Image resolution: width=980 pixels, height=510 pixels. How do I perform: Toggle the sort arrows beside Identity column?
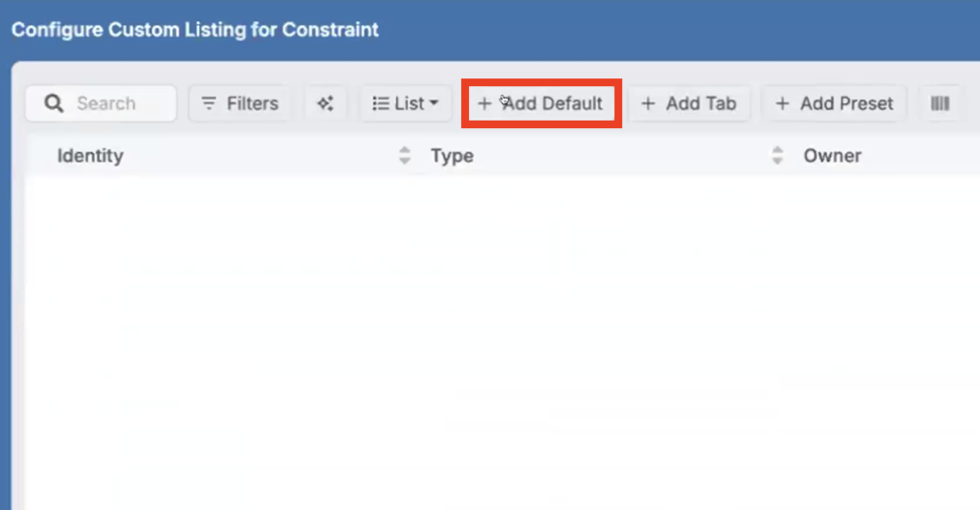click(405, 155)
